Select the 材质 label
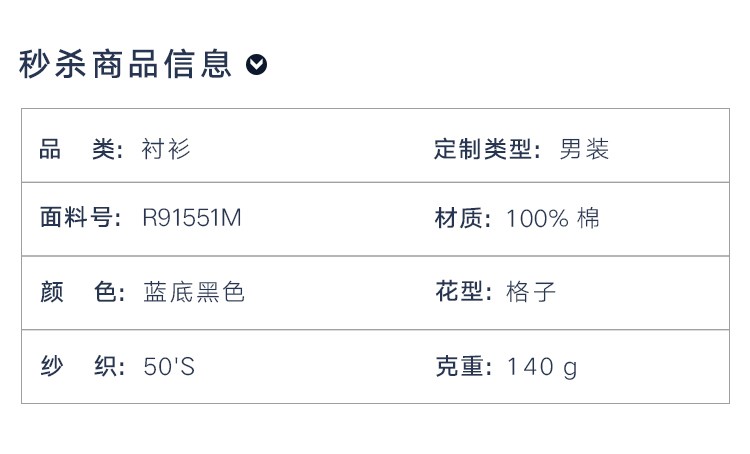This screenshot has height=454, width=750. pos(463,218)
